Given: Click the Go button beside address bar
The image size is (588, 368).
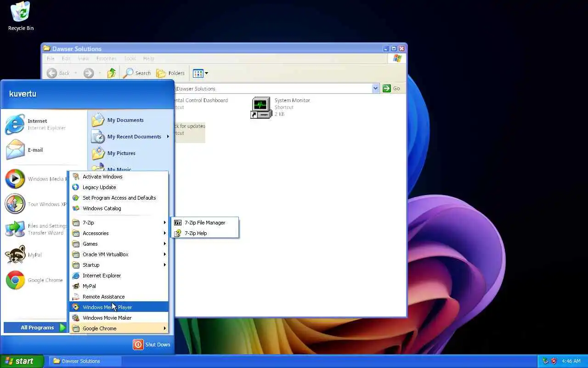Looking at the screenshot, I should coord(391,88).
